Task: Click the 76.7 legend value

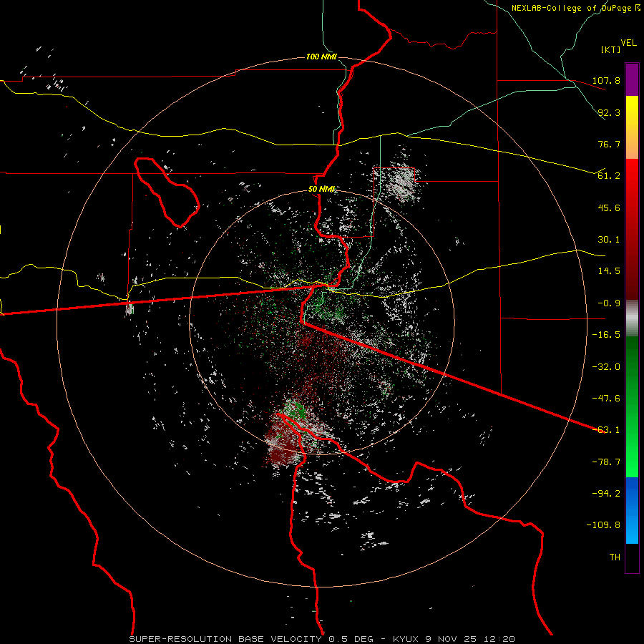Action: pyautogui.click(x=609, y=144)
